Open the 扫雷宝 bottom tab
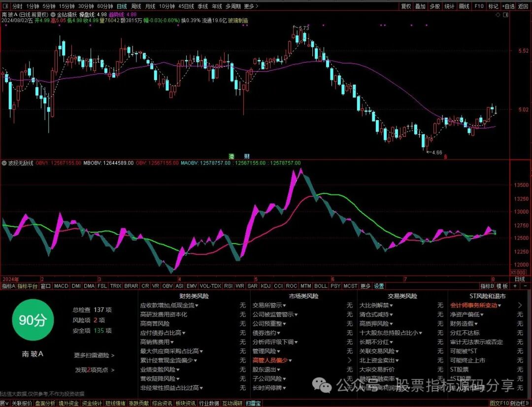The image size is (532, 407). coord(253,404)
